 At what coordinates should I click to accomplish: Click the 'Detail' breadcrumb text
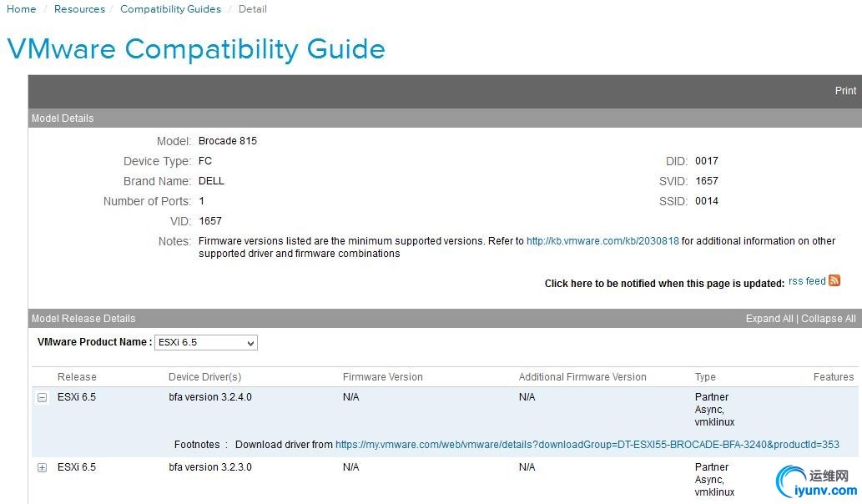(x=252, y=9)
